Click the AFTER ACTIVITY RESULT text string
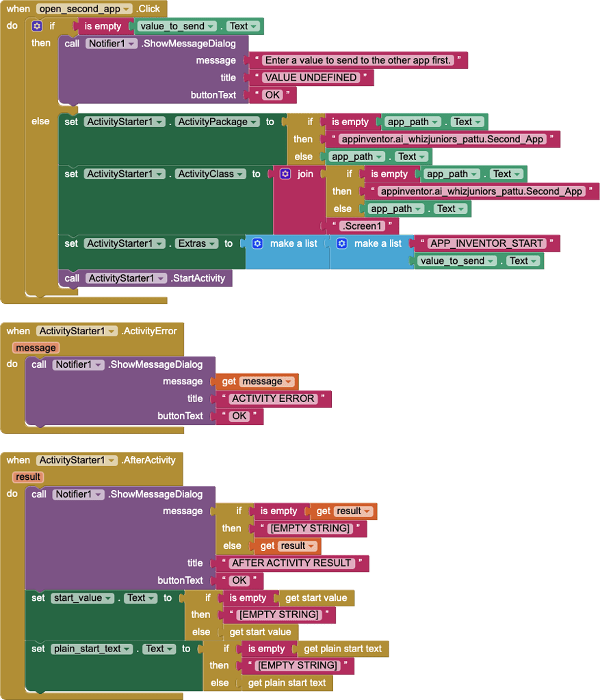This screenshot has width=600, height=700. (291, 563)
